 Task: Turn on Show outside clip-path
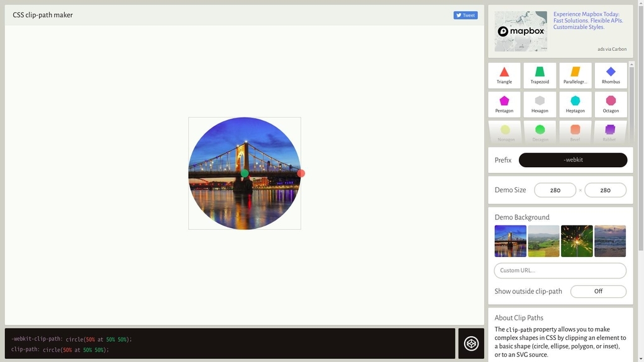(x=599, y=292)
